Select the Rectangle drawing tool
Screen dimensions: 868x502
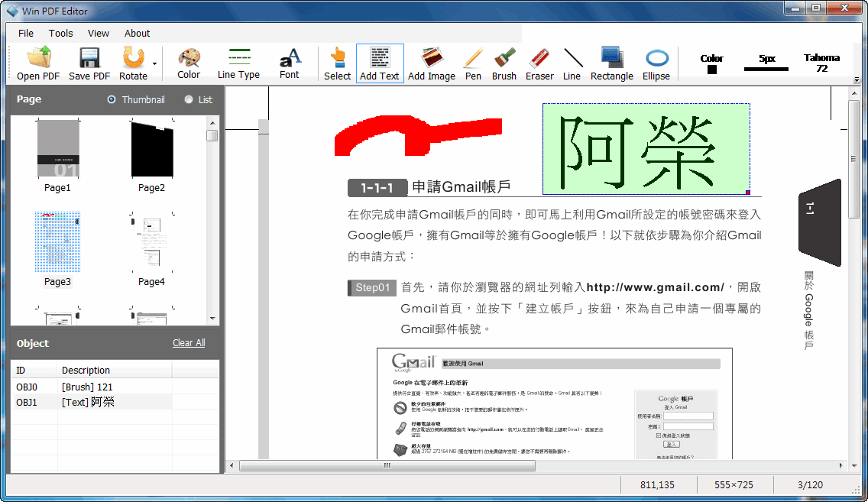[611, 63]
